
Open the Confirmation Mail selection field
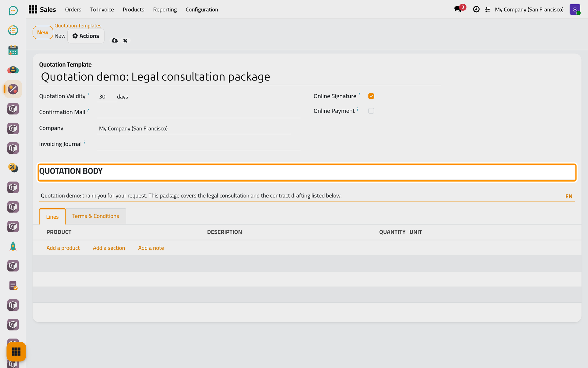pos(199,113)
